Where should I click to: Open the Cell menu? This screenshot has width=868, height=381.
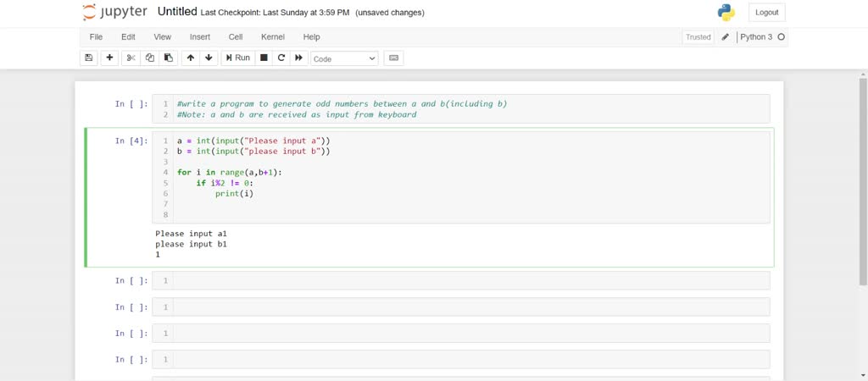(x=236, y=37)
